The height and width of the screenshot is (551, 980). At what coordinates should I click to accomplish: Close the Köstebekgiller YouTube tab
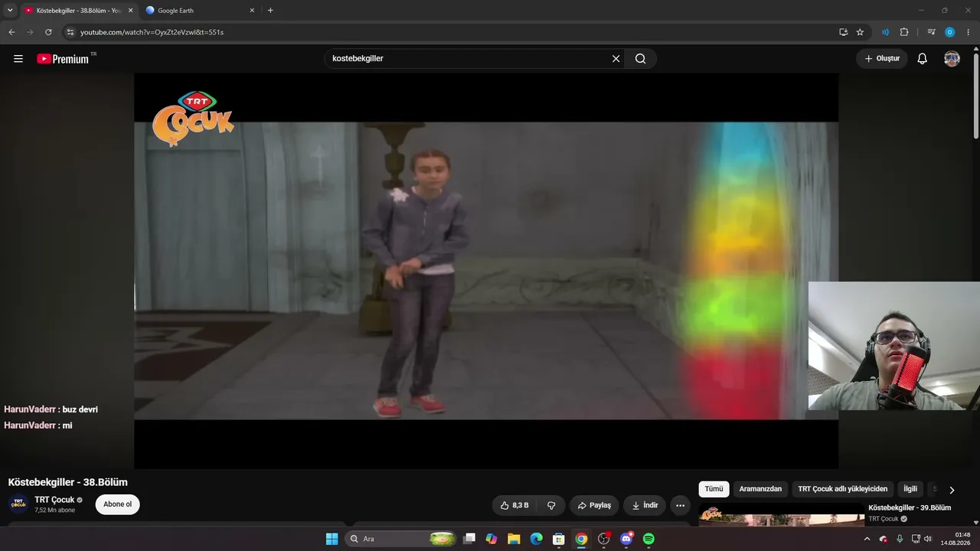(x=130, y=11)
